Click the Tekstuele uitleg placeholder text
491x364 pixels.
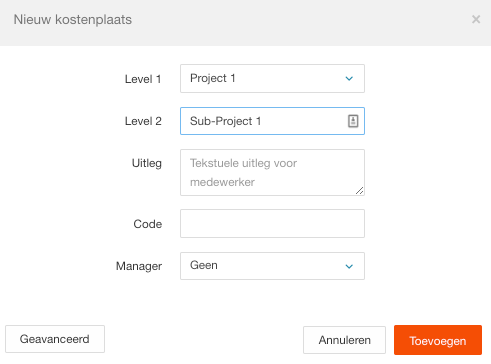[x=243, y=173]
